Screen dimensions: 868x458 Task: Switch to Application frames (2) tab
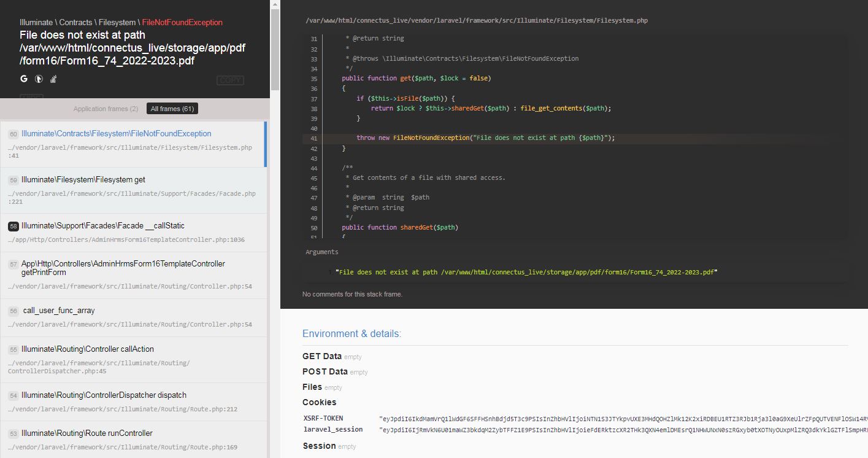(106, 109)
